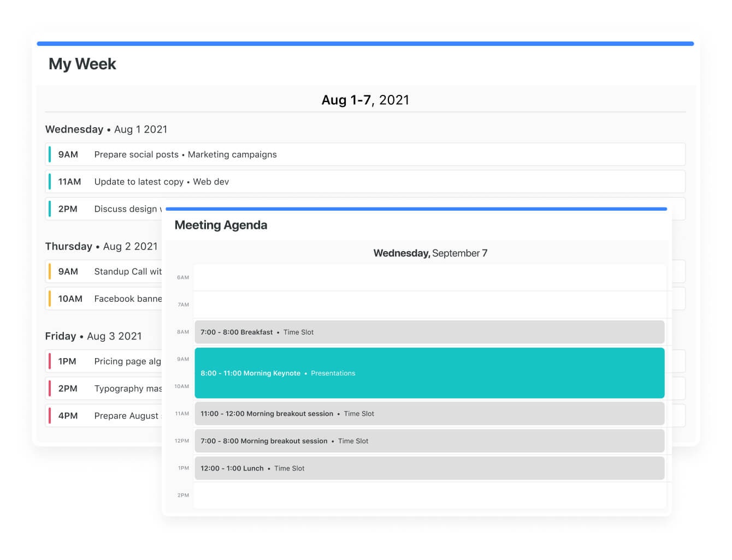The width and height of the screenshot is (732, 560).
Task: Click the "7AM" hour label in Meeting Agenda
Action: [x=184, y=305]
